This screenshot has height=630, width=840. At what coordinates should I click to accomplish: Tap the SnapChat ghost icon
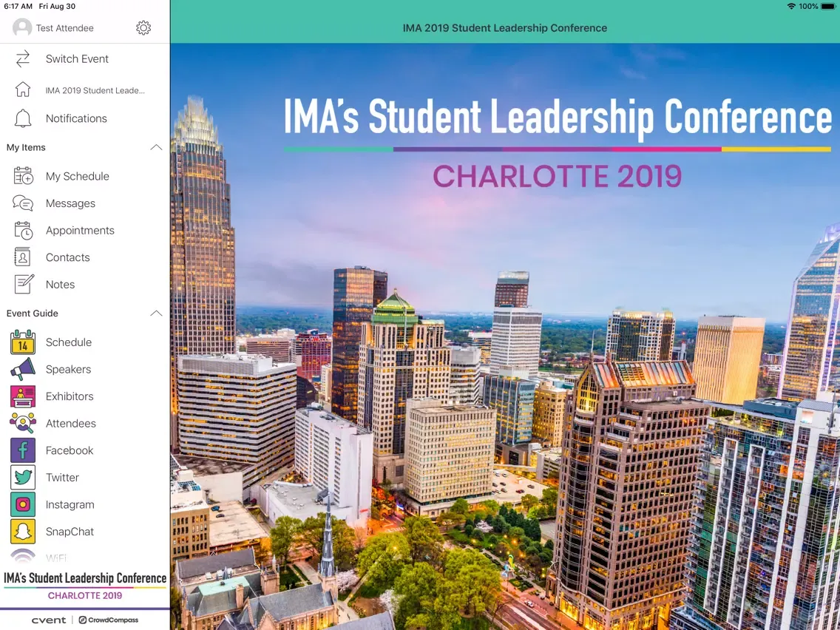pyautogui.click(x=23, y=532)
